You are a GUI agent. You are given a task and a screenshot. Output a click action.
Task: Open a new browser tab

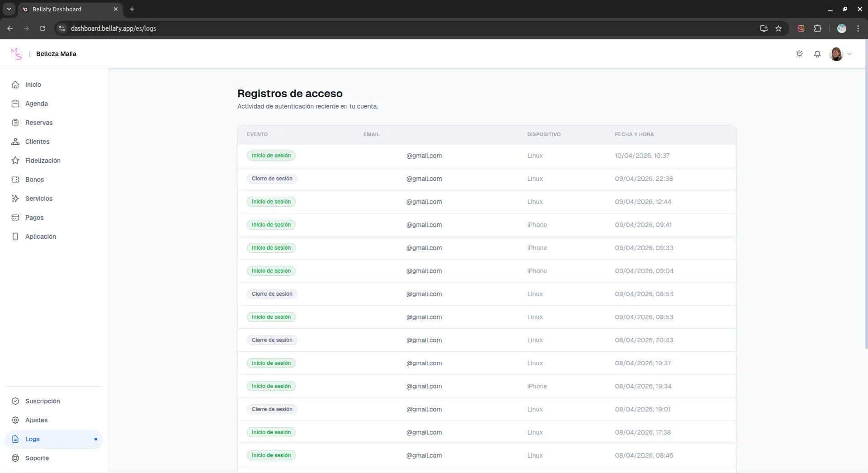tap(132, 9)
